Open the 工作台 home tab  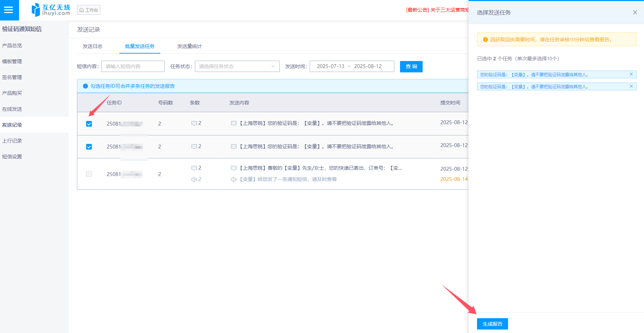(x=89, y=10)
